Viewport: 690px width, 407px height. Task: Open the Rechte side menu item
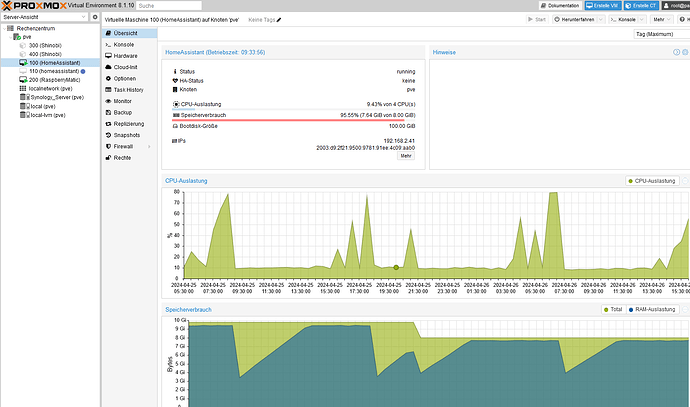[x=130, y=158]
